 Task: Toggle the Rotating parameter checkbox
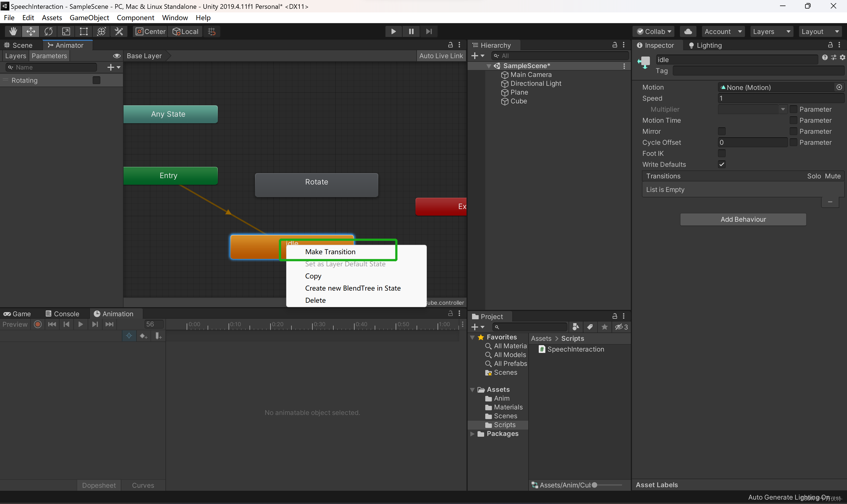click(97, 80)
